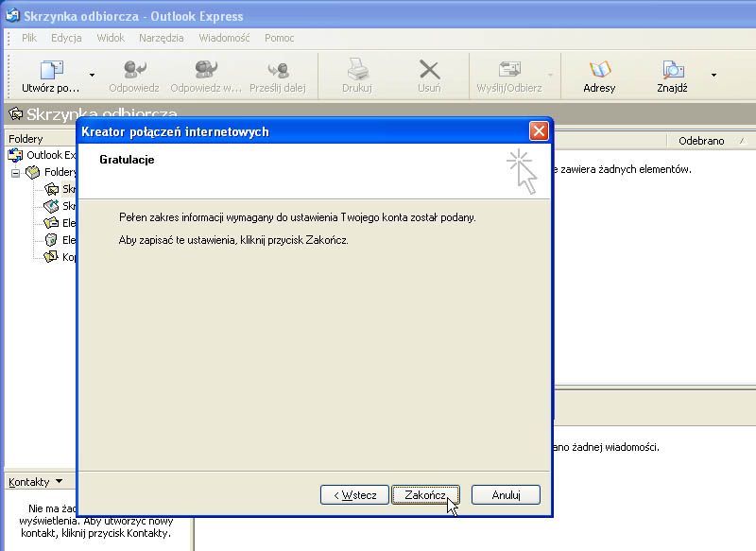Viewport: 756px width, 551px height.
Task: Open the Plik menu
Action: [29, 38]
